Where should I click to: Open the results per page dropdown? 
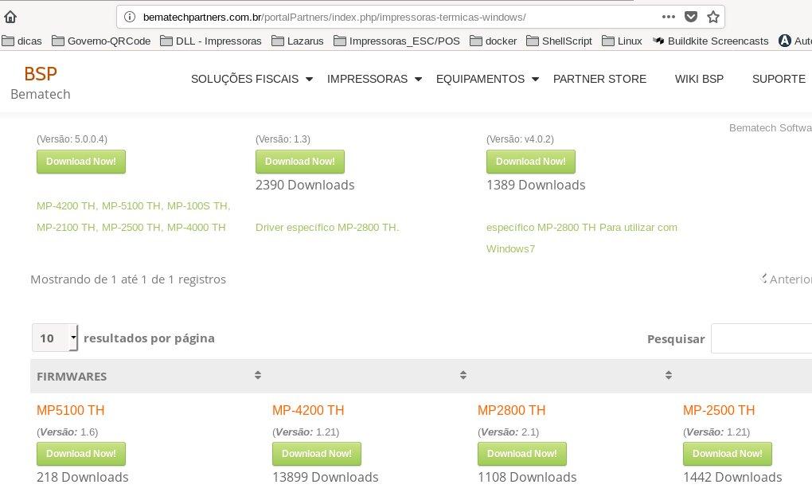point(55,338)
